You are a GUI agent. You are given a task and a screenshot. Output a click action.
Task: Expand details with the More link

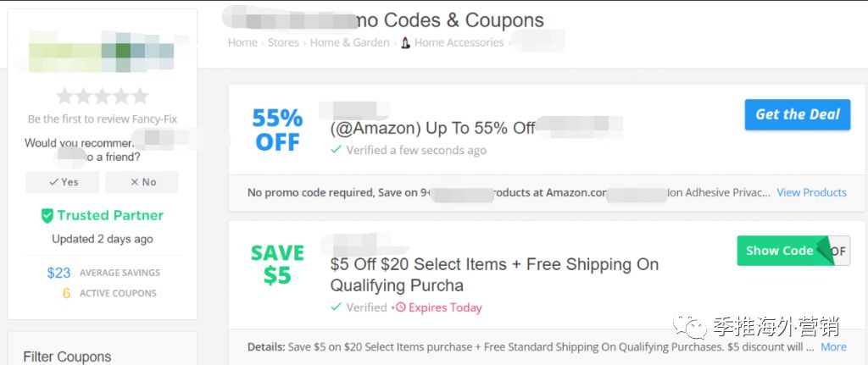(833, 346)
